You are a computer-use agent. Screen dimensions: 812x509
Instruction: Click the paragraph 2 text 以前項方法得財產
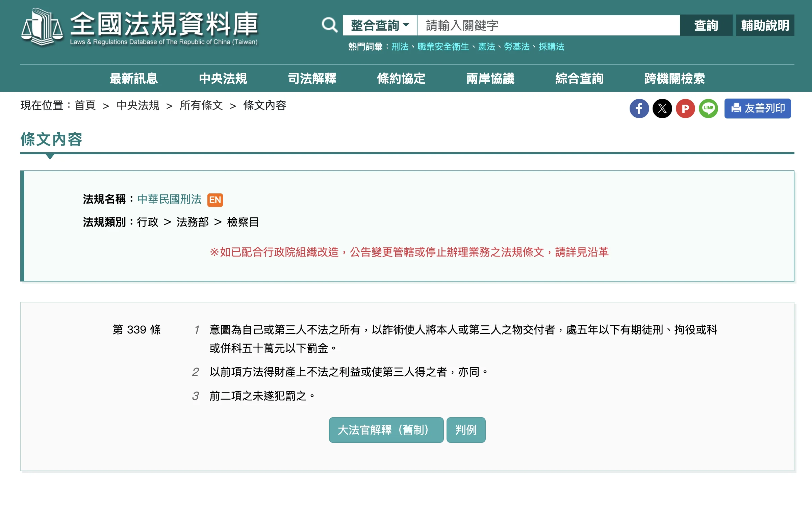point(349,372)
